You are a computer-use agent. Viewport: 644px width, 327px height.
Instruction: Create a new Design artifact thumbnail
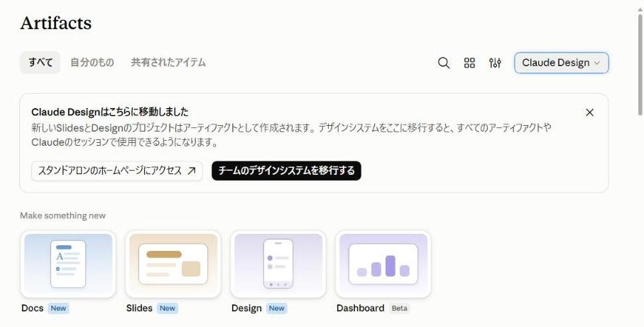[x=278, y=264]
